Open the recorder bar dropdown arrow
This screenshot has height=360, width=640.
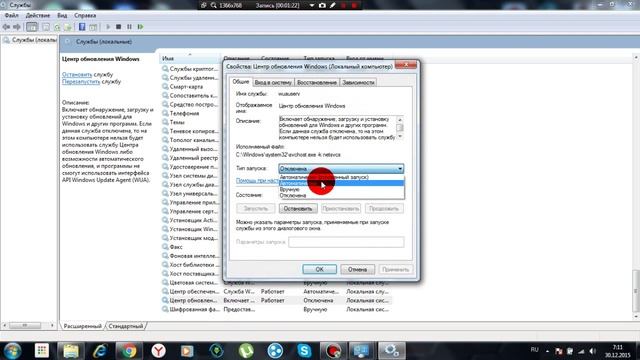pos(312,5)
